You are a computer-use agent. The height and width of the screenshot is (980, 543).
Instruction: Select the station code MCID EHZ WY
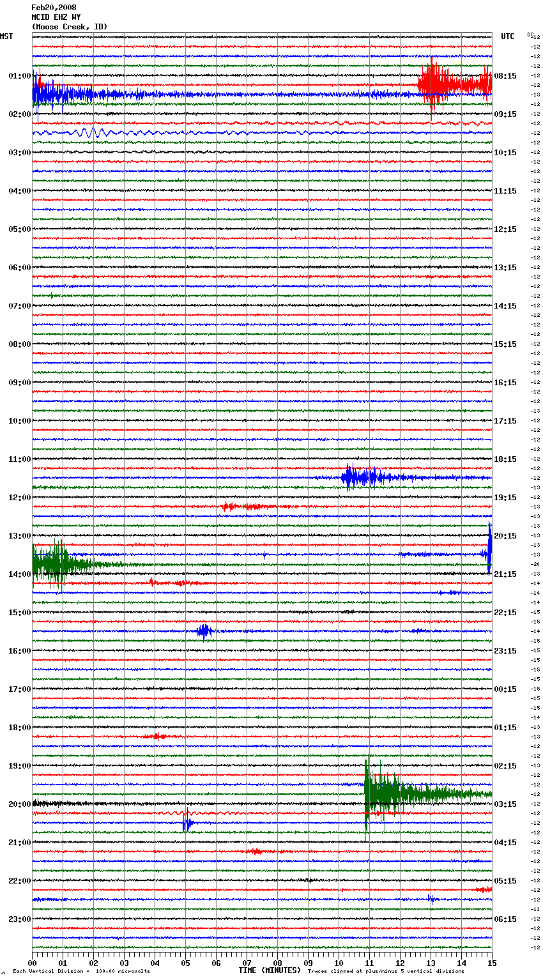56,17
